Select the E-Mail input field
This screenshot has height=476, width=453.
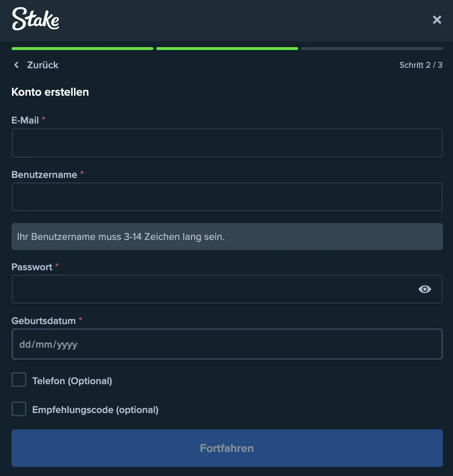pos(227,143)
